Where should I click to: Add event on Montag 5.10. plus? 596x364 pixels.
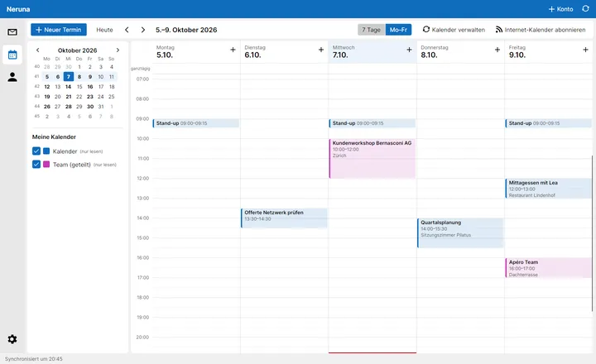[x=233, y=50]
